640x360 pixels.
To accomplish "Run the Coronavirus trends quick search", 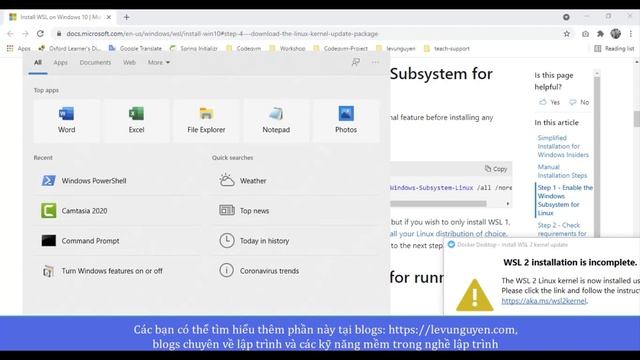I will pos(296,271).
